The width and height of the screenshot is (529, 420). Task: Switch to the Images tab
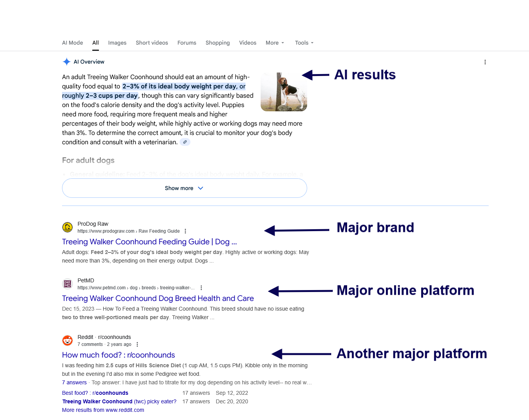coord(117,43)
